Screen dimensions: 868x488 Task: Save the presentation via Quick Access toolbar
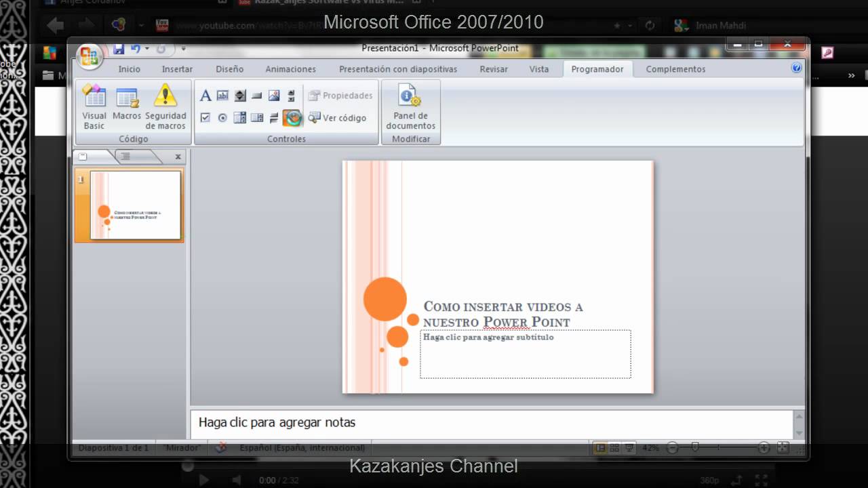tap(119, 49)
